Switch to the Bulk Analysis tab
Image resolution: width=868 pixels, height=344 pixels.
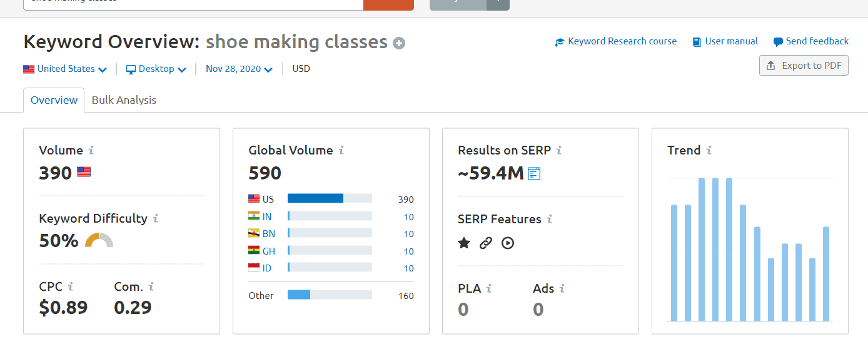pyautogui.click(x=124, y=100)
